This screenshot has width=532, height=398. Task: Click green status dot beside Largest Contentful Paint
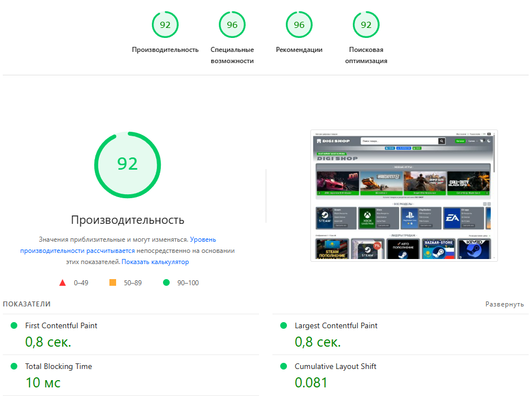[x=284, y=325]
